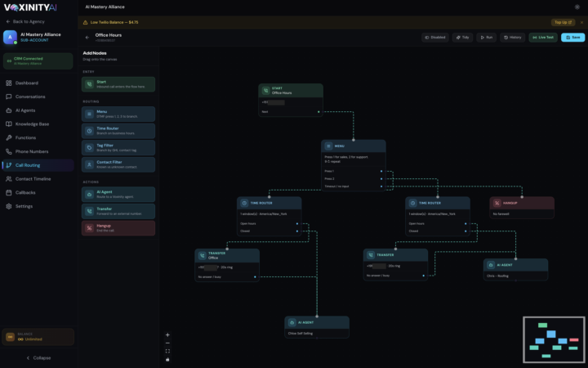588x368 pixels.
Task: Save the call flow
Action: coord(572,38)
